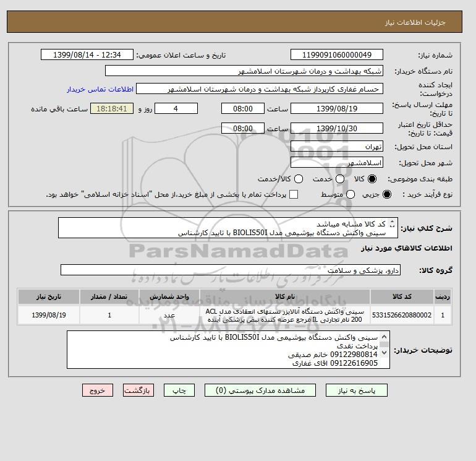Click the جزئیات اطلاعات نیاز header title
The image size is (476, 461).
pyautogui.click(x=415, y=22)
